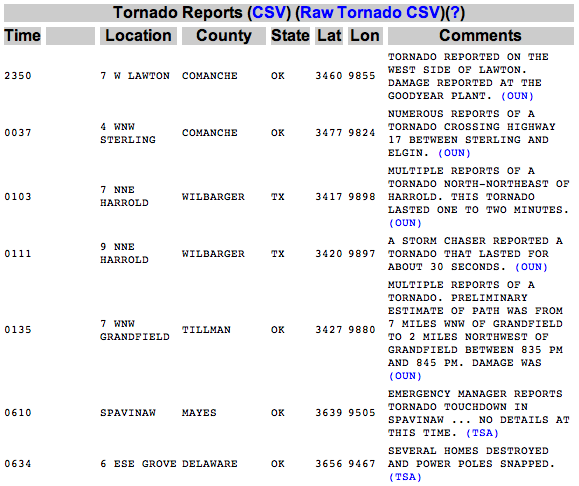Screen dimensions: 579x486
Task: Click the County column header
Action: click(x=223, y=36)
